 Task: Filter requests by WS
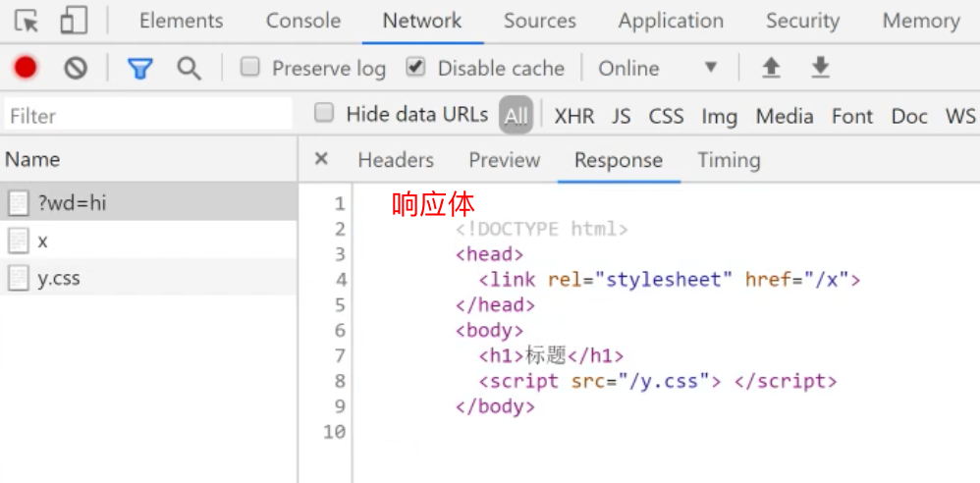[x=960, y=116]
